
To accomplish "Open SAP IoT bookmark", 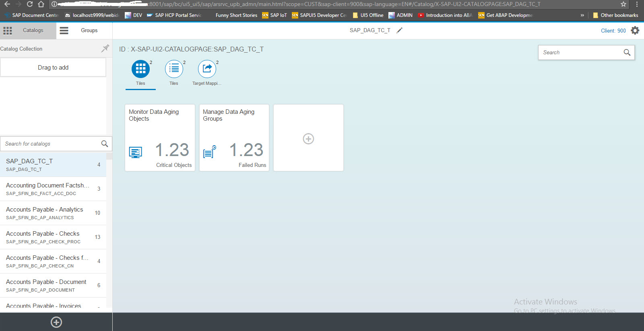I will coord(275,15).
